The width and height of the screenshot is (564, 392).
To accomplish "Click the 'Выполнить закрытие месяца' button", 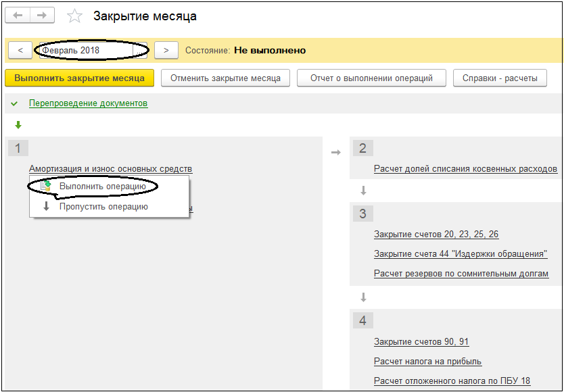I will coord(80,78).
